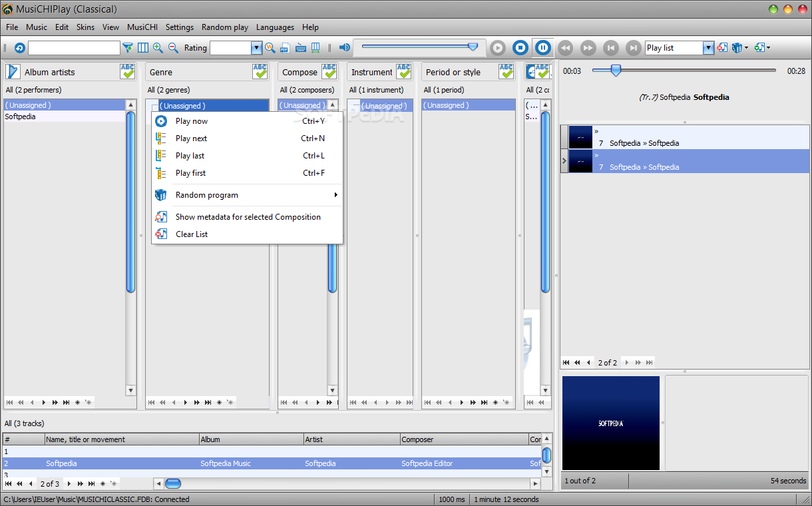Click the Artist column header
Screen dimensions: 812x506
[352, 439]
